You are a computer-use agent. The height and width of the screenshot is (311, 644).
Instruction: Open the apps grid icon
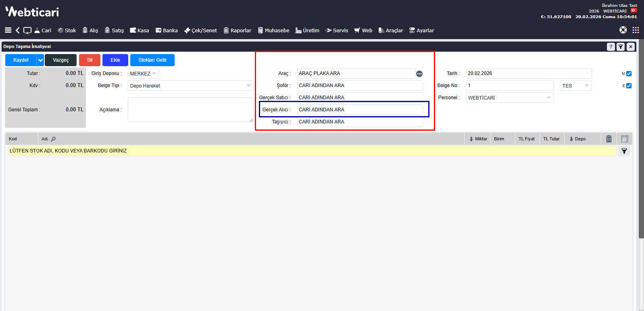tap(636, 30)
